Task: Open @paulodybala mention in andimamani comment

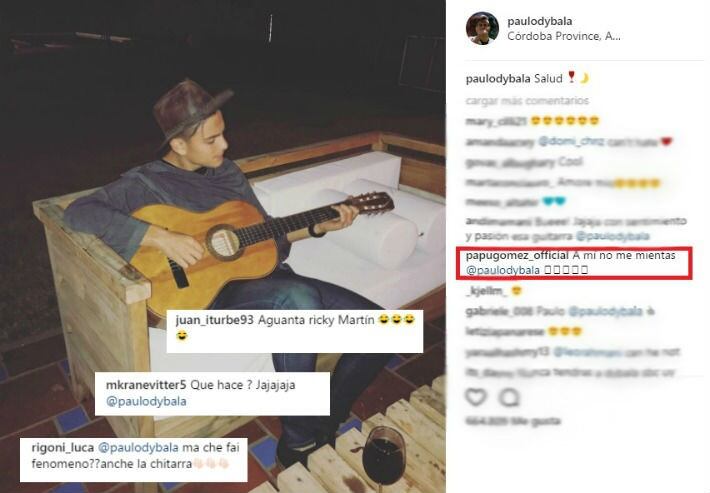Action: click(612, 236)
